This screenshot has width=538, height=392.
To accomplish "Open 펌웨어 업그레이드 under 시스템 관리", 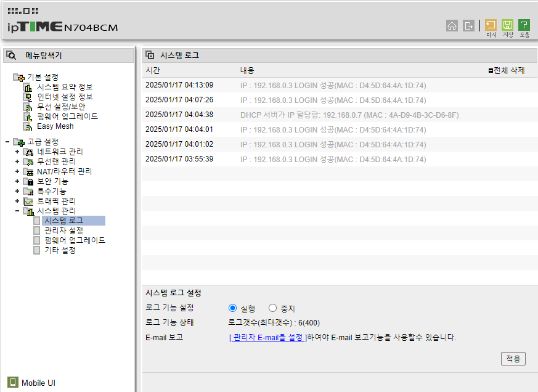I will tap(75, 240).
